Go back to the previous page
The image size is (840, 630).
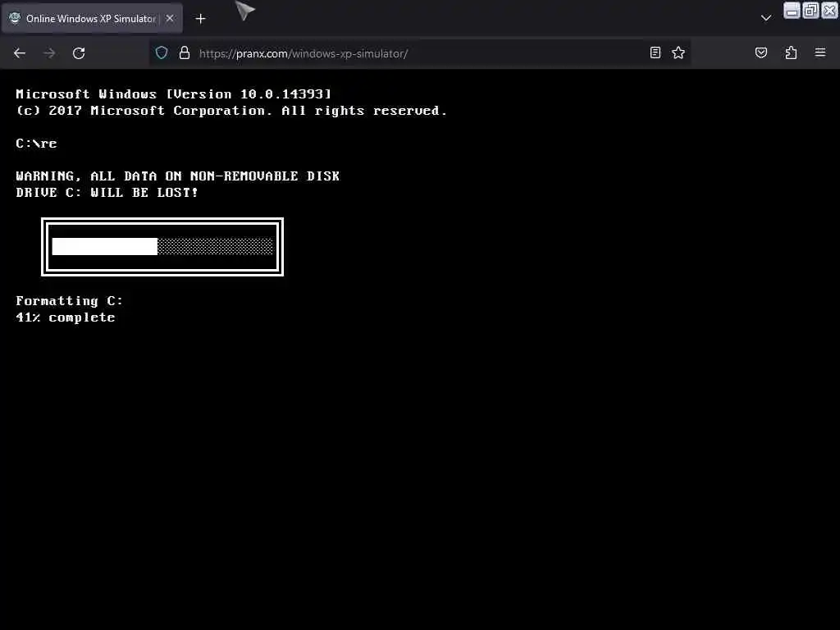20,53
